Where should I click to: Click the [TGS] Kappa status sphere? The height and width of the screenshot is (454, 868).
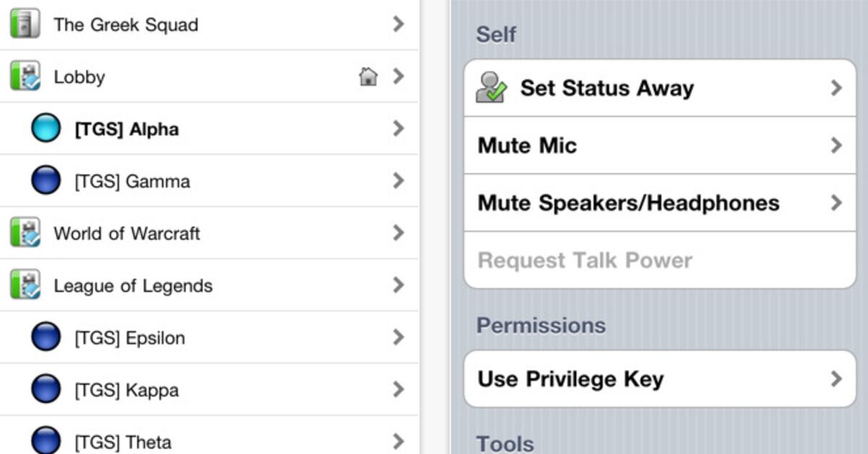tap(46, 390)
